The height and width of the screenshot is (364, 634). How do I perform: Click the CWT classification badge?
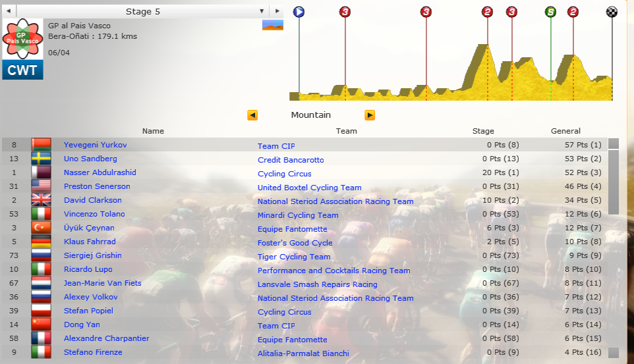[x=22, y=70]
